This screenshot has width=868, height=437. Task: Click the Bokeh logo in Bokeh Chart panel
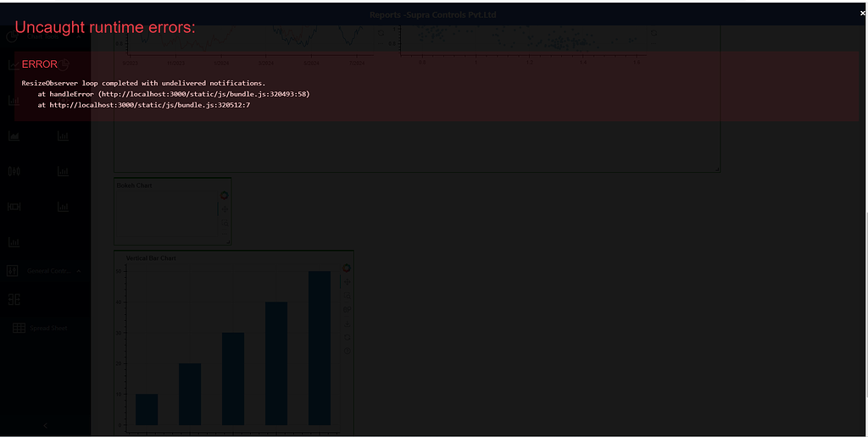tap(224, 195)
